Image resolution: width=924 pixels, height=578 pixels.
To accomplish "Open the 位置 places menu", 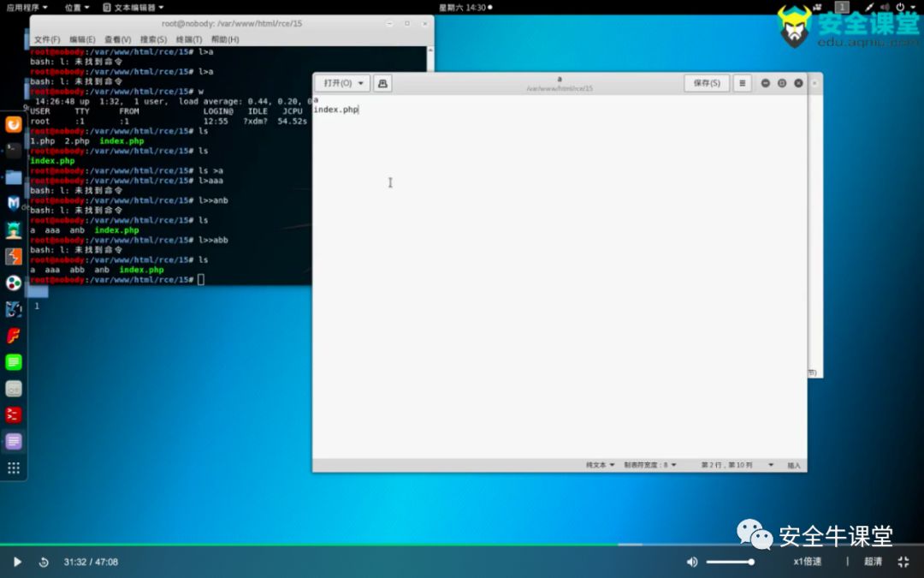I will tap(77, 7).
